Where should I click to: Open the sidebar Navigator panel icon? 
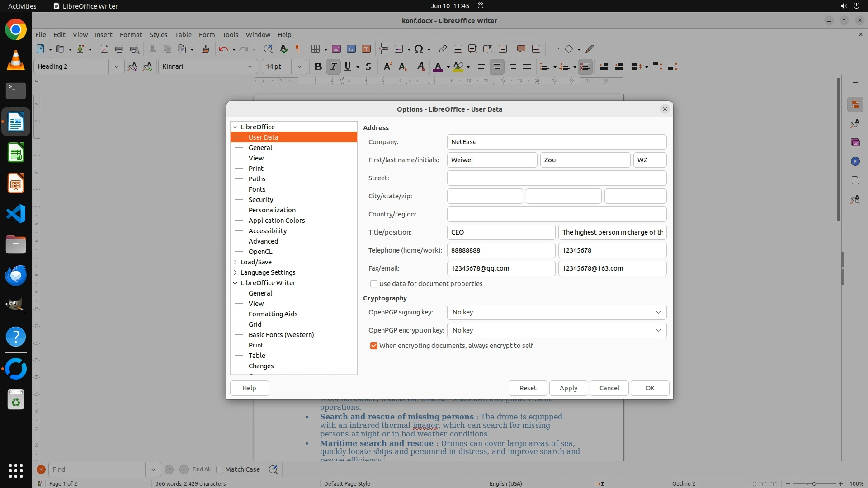[x=855, y=161]
